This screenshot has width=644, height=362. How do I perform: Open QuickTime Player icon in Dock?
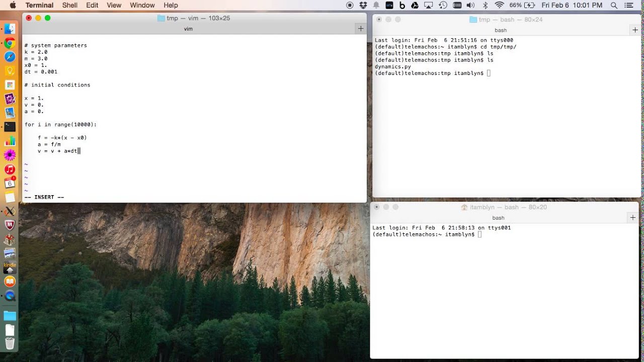10,296
